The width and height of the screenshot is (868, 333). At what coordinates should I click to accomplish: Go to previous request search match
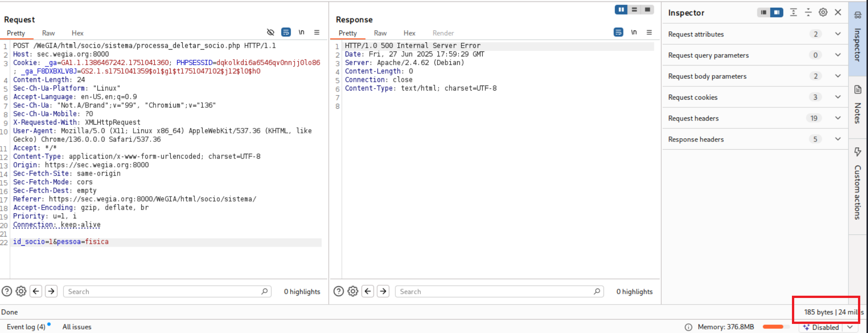point(36,291)
